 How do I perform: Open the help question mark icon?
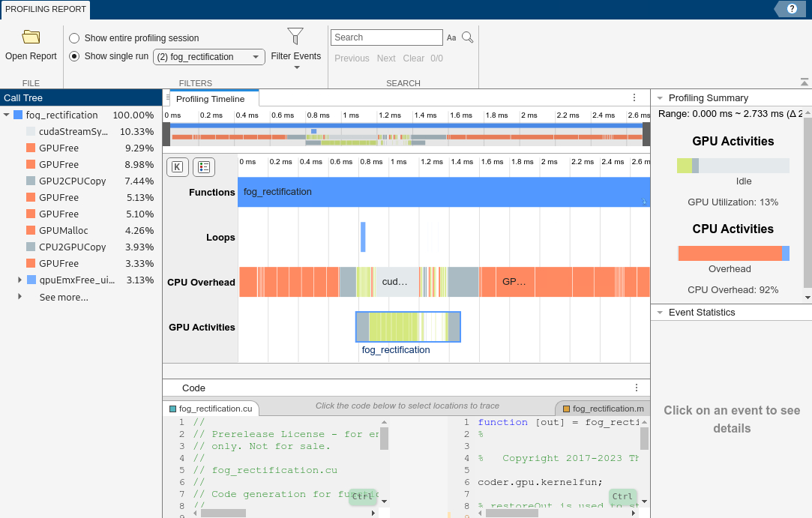(793, 8)
